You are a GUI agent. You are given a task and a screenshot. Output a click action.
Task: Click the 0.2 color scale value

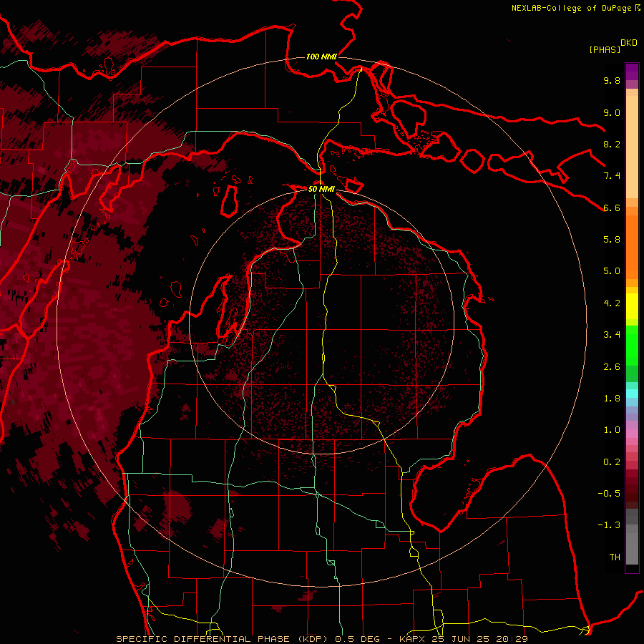pos(612,462)
